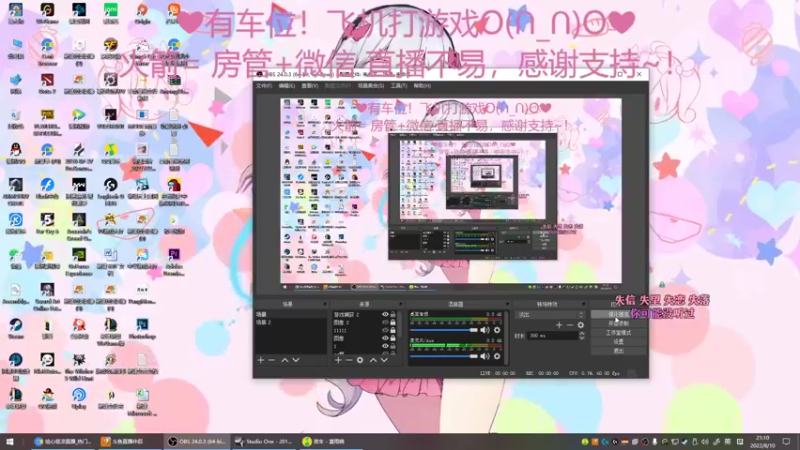Viewport: 800px width, 450px height.
Task: Open the 帮助(H) menu
Action: (x=422, y=86)
